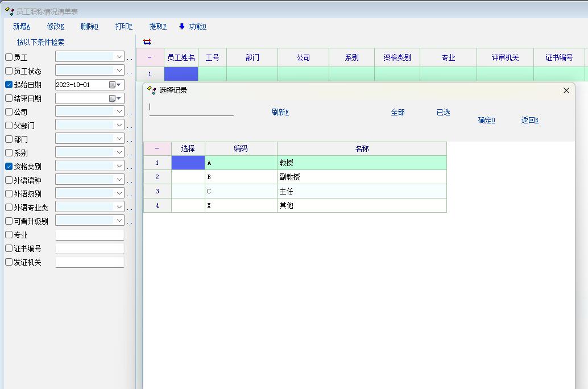Close the 选择记录 dialog

[566, 90]
